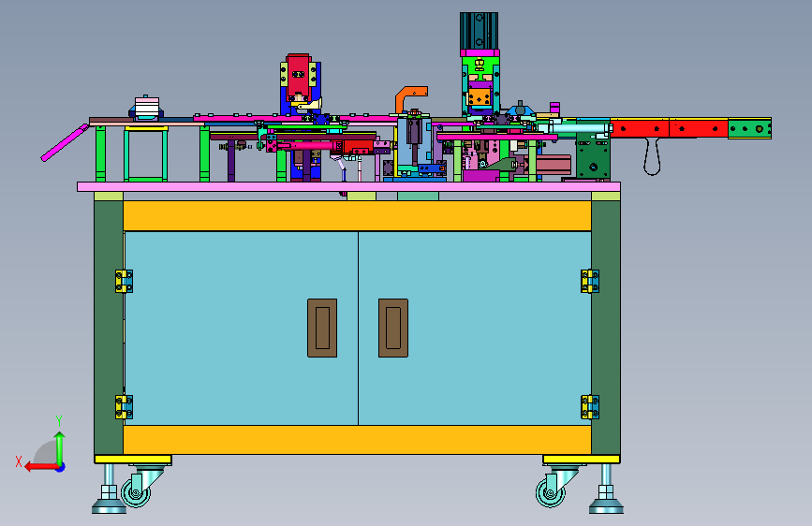The height and width of the screenshot is (526, 812).
Task: Select the left leveling foot pad
Action: click(109, 506)
